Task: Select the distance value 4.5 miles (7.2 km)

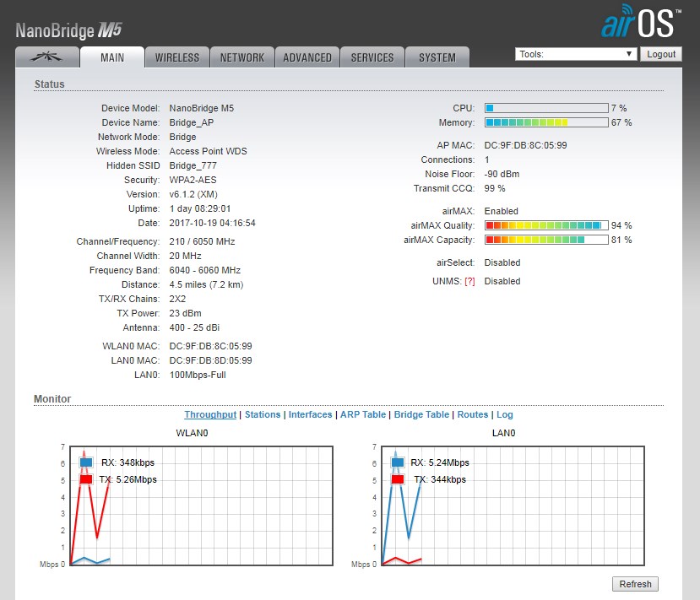Action: (x=206, y=284)
